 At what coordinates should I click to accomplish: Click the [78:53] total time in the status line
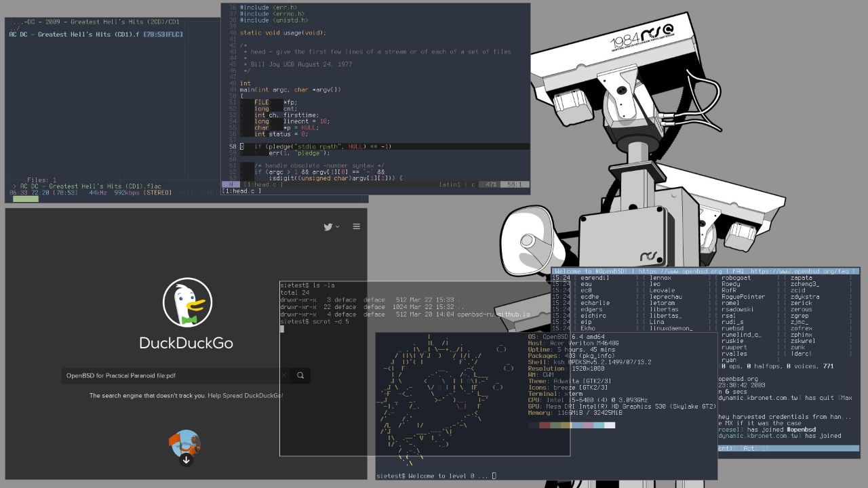coord(67,192)
